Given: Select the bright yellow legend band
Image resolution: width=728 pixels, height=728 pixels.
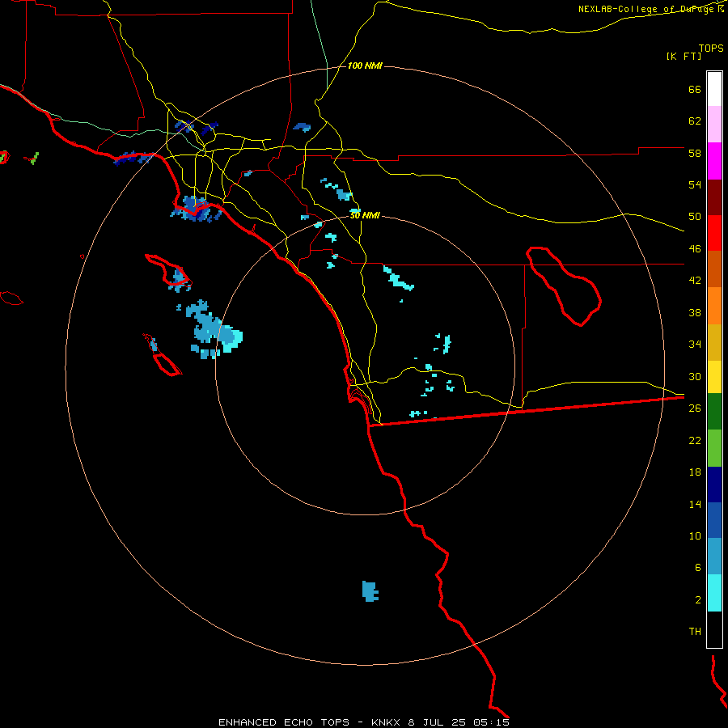Looking at the screenshot, I should click(714, 377).
